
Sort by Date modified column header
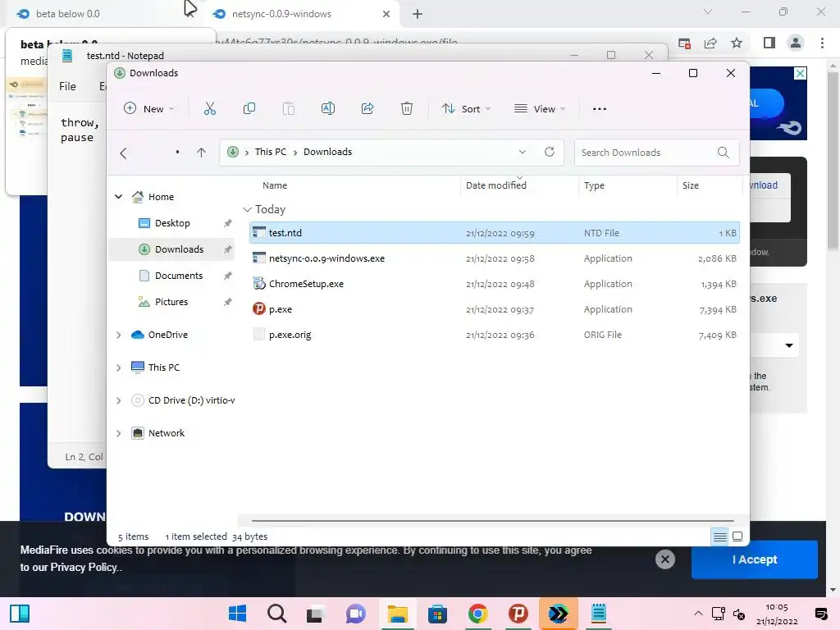point(496,185)
